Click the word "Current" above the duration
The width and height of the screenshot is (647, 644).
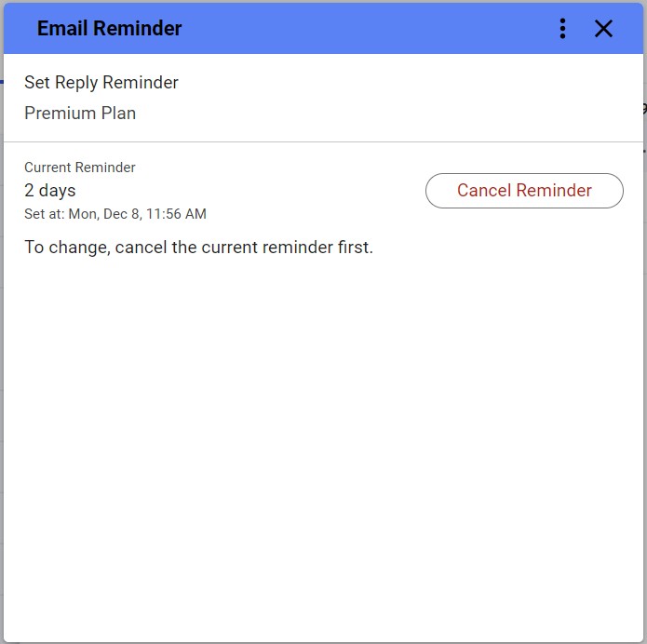[48, 168]
